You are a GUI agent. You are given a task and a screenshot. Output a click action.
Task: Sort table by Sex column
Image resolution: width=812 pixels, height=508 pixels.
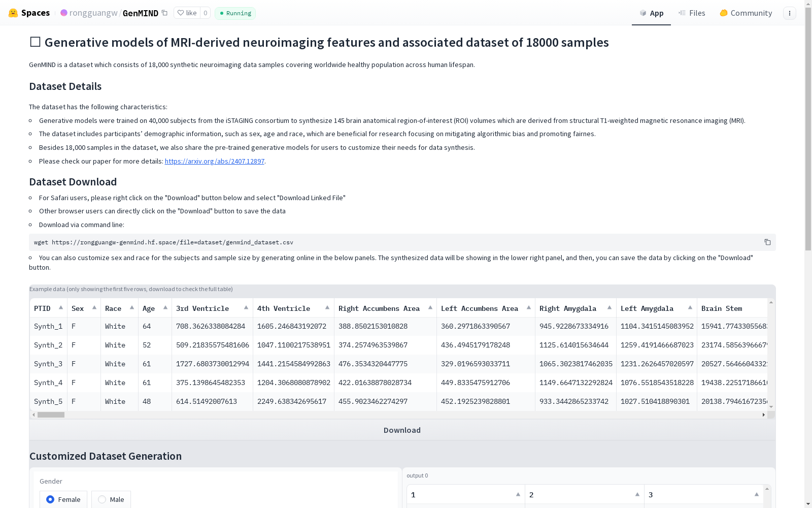(x=94, y=308)
